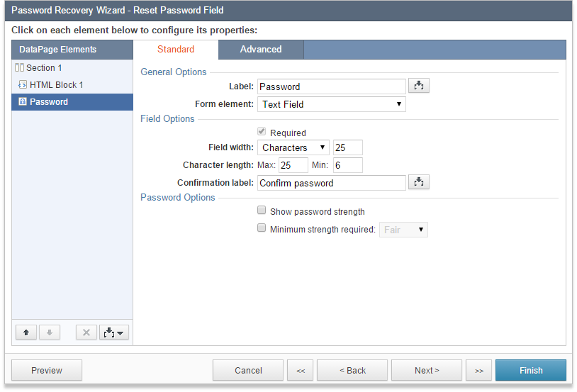577x392 pixels.
Task: Open the minimum strength Fair dropdown
Action: [403, 230]
